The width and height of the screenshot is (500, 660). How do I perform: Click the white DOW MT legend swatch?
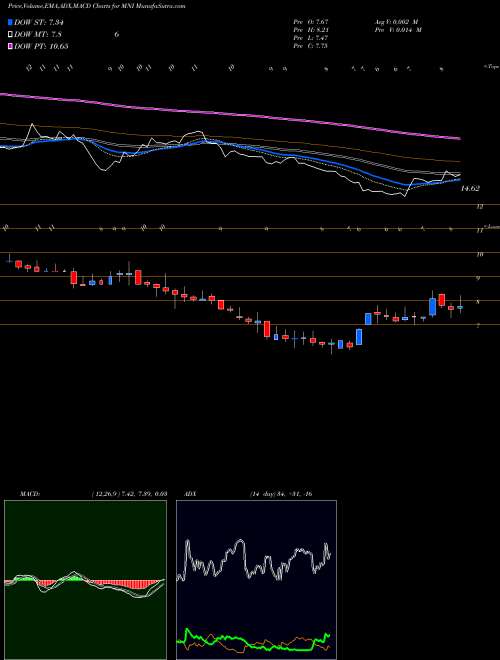[11, 35]
